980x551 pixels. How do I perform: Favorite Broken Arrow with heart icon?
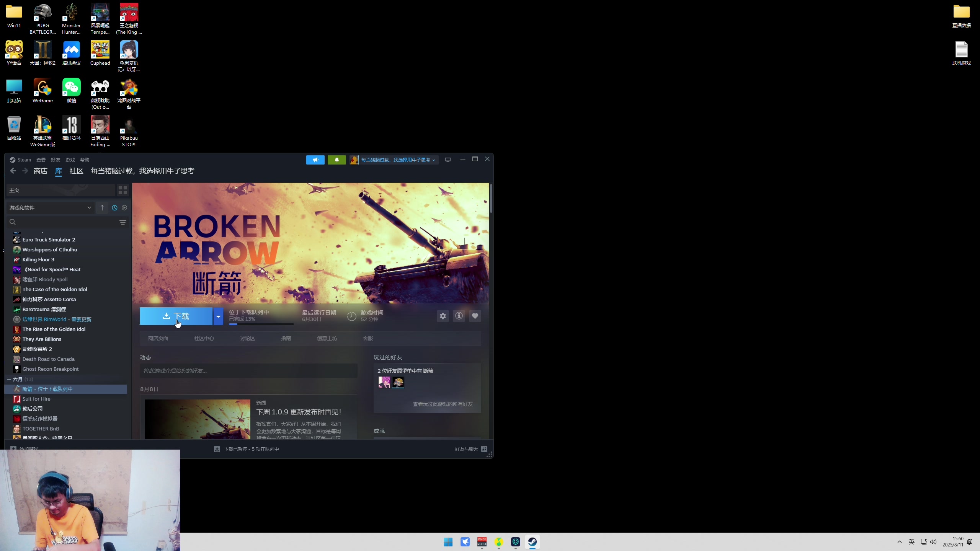(x=475, y=316)
